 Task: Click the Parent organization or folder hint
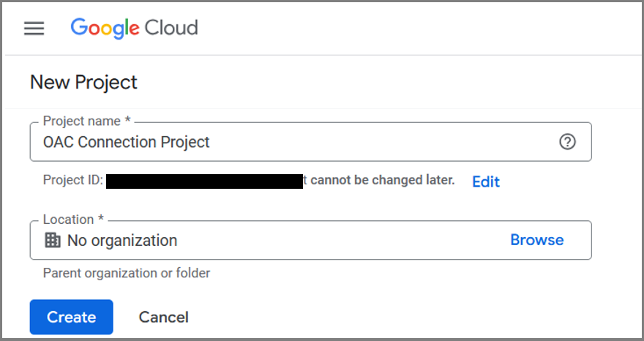coord(127,273)
